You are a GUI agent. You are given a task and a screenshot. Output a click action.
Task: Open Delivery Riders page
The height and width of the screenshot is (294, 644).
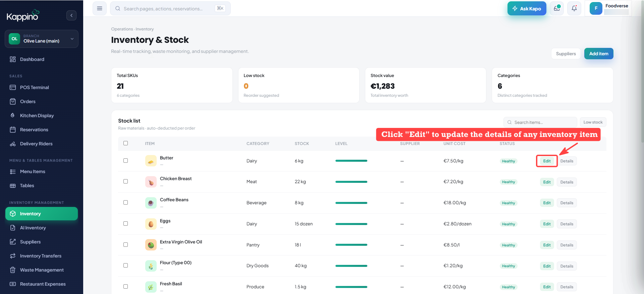[x=42, y=144]
